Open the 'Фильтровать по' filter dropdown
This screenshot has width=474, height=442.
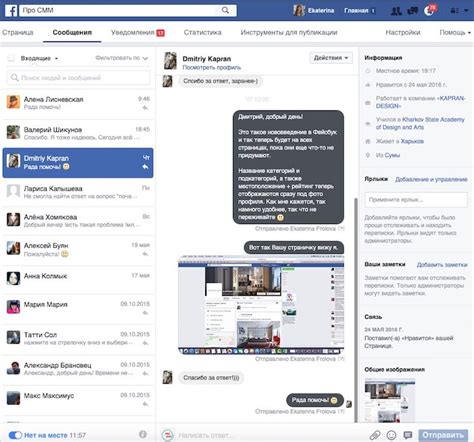122,58
